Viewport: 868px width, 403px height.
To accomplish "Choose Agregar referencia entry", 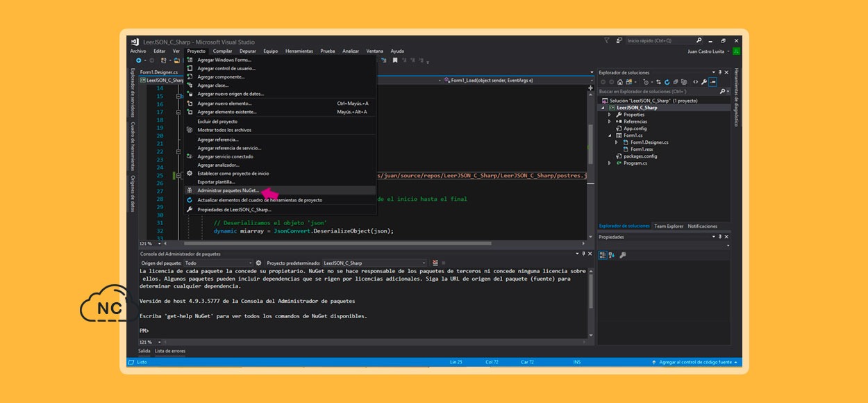I will (x=280, y=140).
